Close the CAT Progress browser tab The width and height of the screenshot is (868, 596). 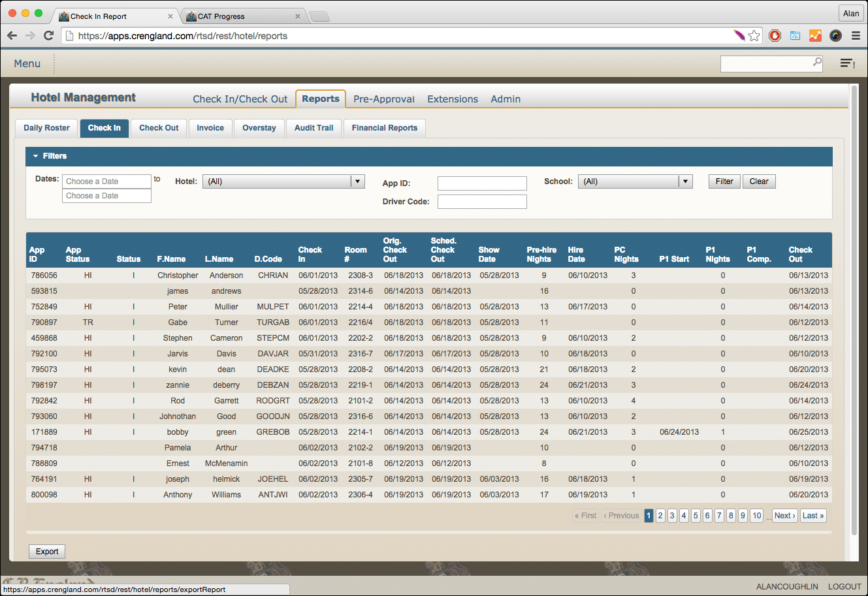point(298,16)
